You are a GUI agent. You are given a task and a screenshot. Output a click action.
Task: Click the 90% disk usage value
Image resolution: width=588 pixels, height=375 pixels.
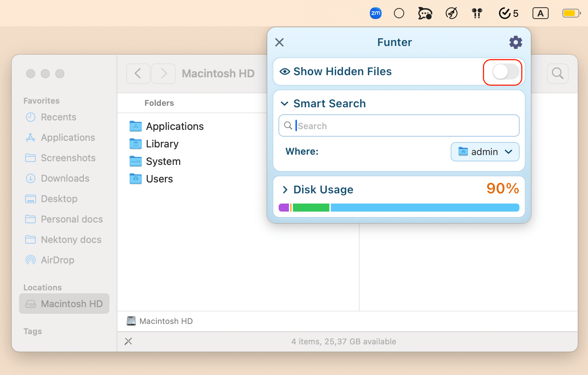[503, 189]
